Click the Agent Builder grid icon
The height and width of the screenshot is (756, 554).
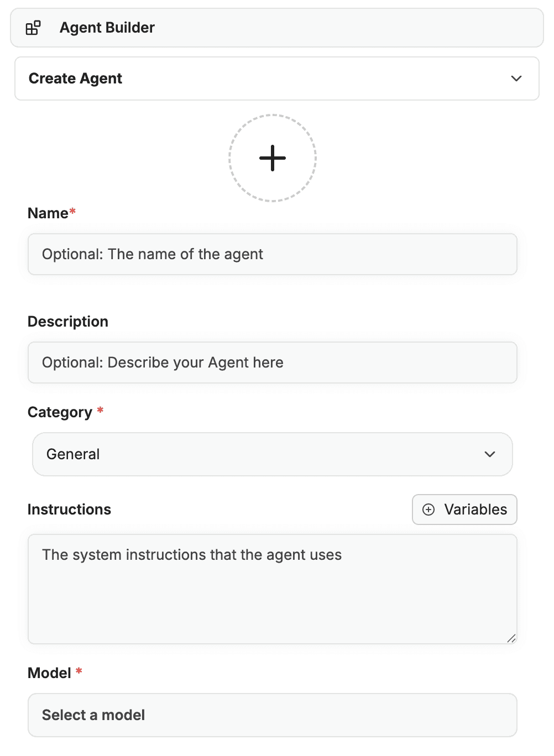coord(33,28)
